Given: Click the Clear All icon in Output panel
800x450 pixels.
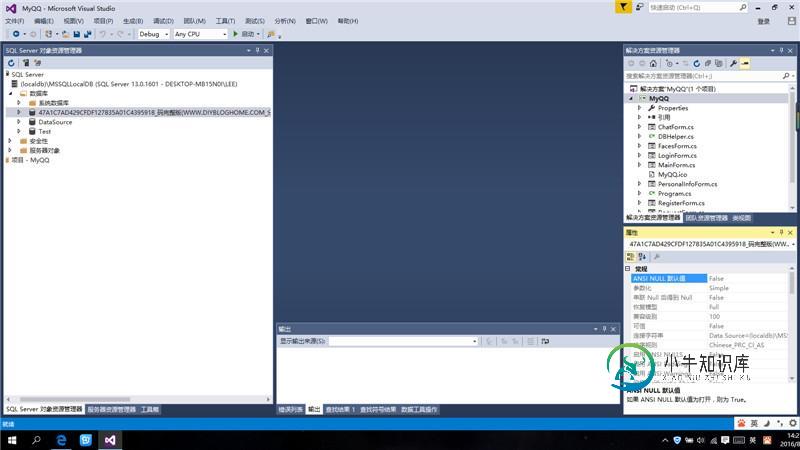Looking at the screenshot, I should click(531, 341).
